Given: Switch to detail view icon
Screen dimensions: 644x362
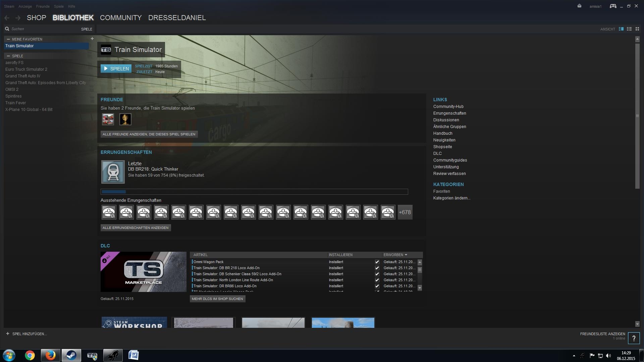Looking at the screenshot, I should click(x=621, y=29).
